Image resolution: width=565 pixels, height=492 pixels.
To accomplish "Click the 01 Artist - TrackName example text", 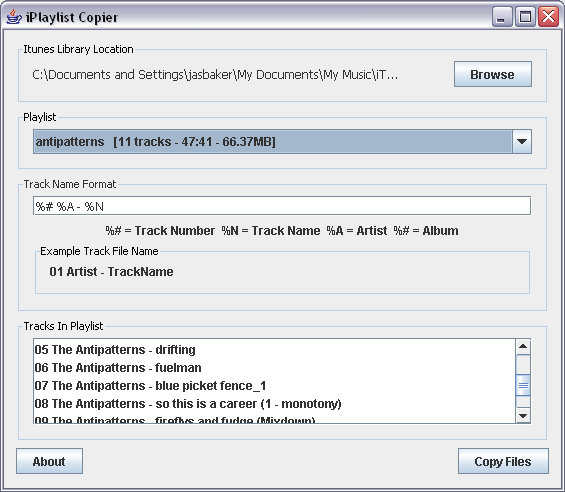I will tap(111, 272).
